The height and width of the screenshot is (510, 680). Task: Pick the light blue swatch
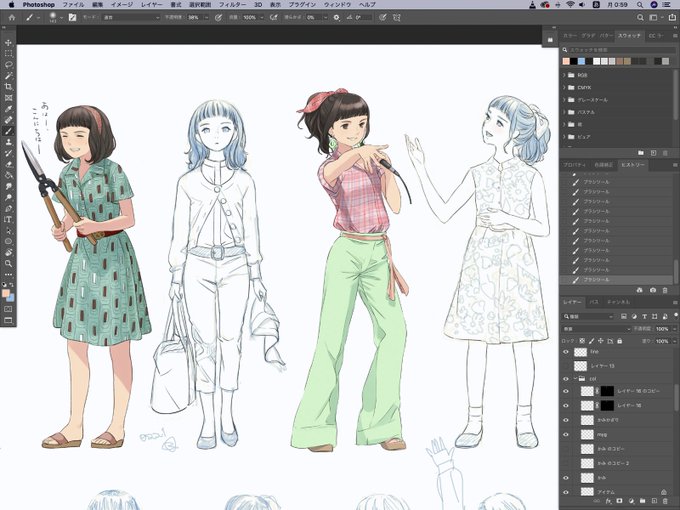(x=581, y=62)
